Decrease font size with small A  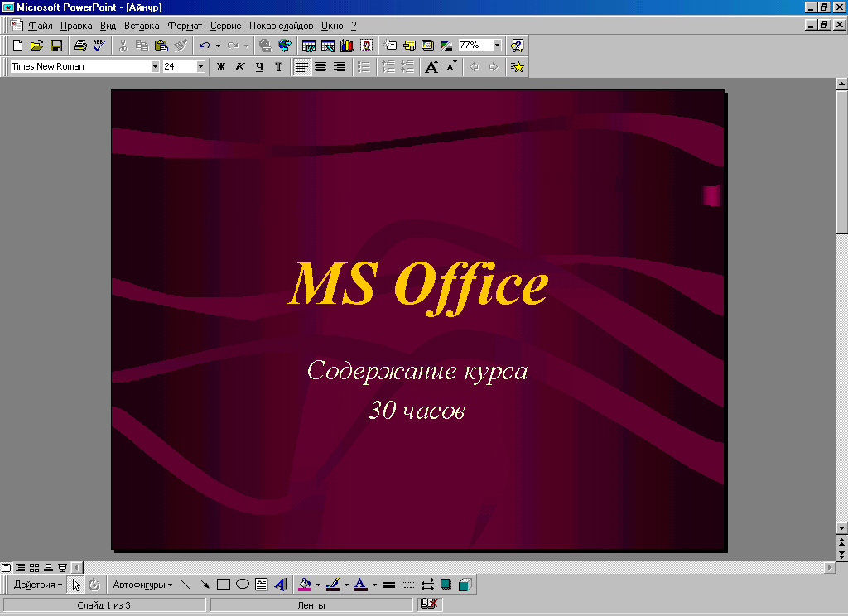pos(451,66)
